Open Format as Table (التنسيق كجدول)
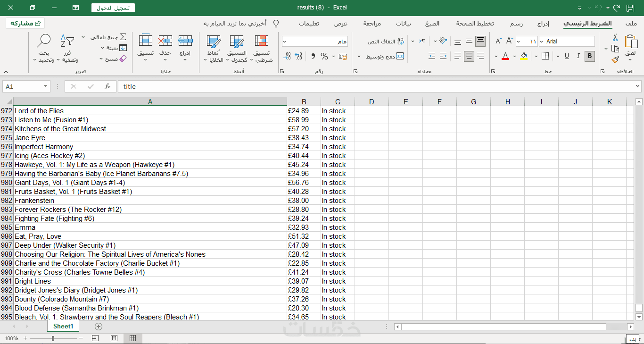Viewport: 644px width, 344px height. tap(237, 49)
